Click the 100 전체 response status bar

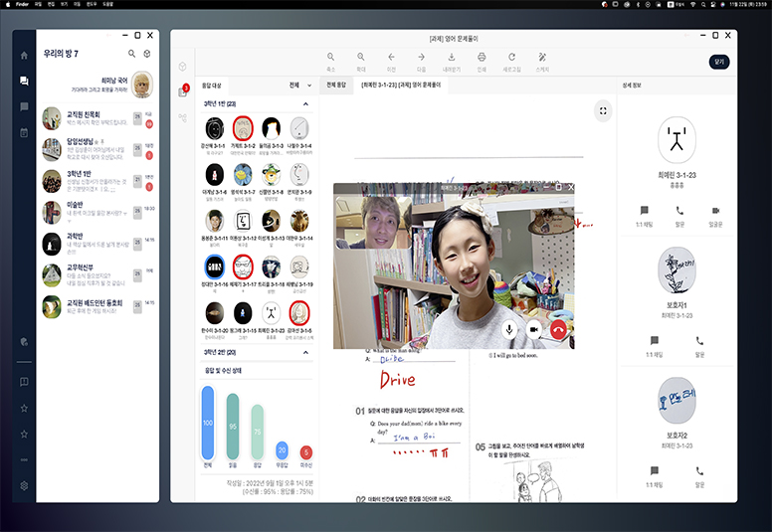click(x=209, y=424)
